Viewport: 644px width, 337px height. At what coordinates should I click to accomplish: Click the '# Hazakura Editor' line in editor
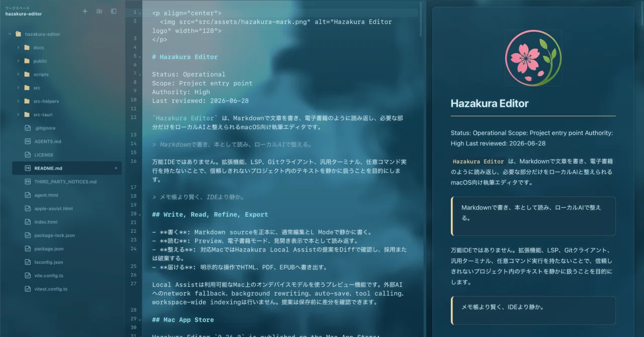(185, 57)
